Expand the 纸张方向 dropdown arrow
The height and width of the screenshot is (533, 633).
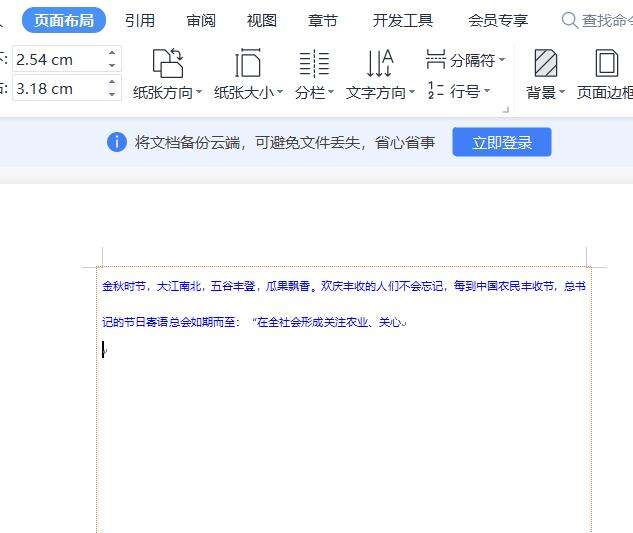coord(199,92)
